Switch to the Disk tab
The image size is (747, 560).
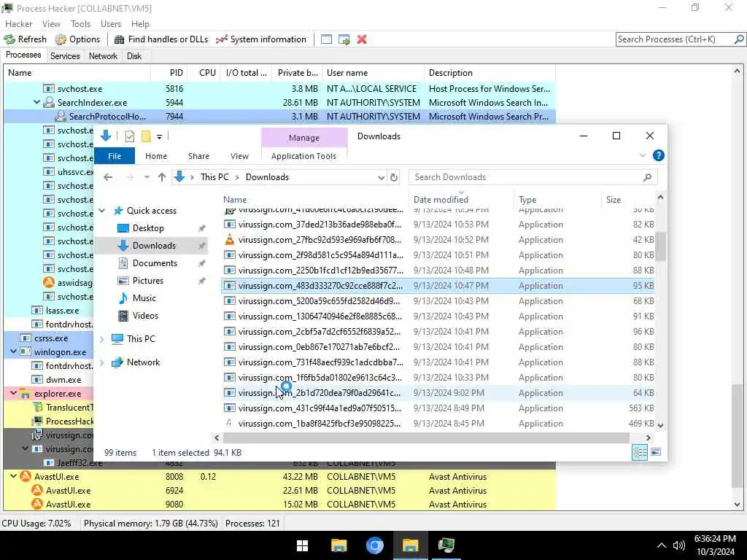[134, 56]
